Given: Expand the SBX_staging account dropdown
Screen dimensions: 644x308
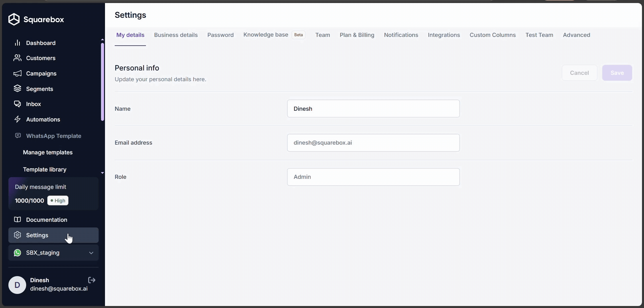Looking at the screenshot, I should pyautogui.click(x=91, y=253).
